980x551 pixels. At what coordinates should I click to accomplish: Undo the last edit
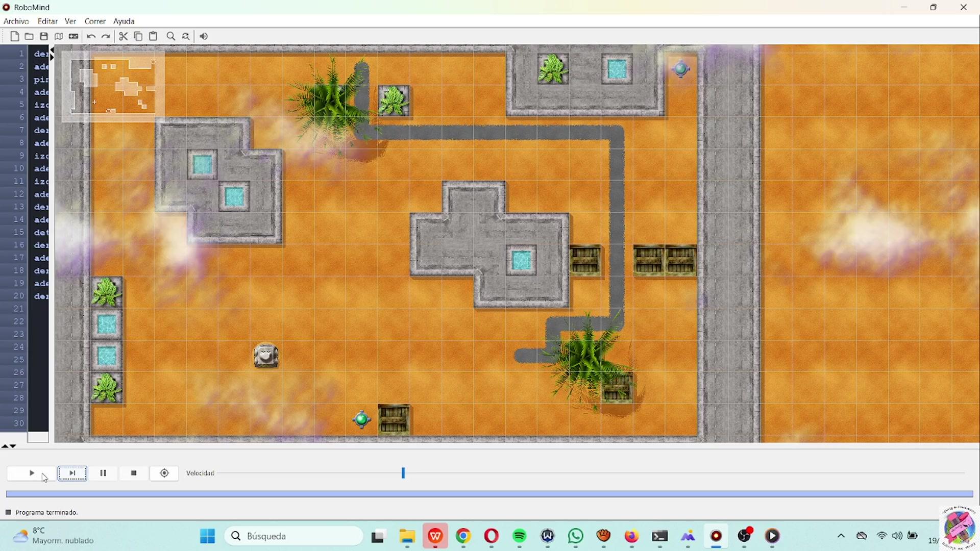[x=91, y=36]
